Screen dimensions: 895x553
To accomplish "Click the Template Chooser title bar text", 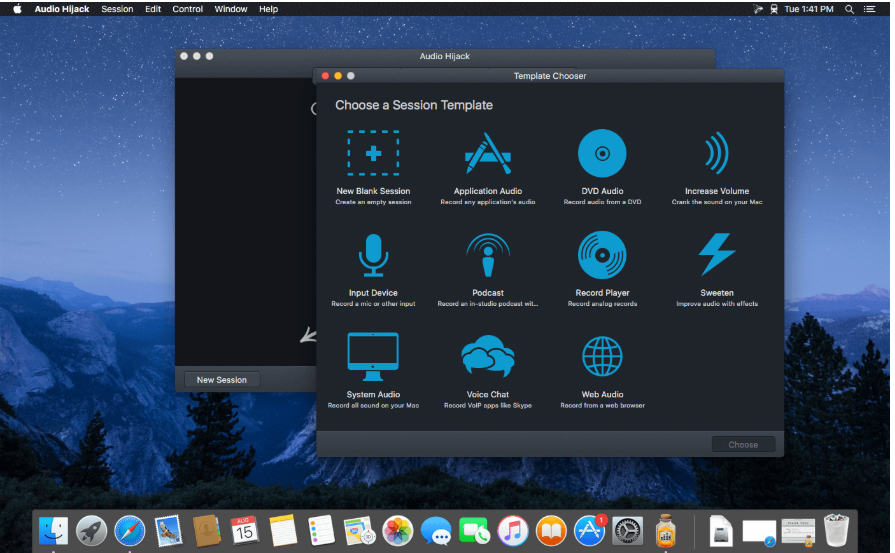I will [550, 76].
